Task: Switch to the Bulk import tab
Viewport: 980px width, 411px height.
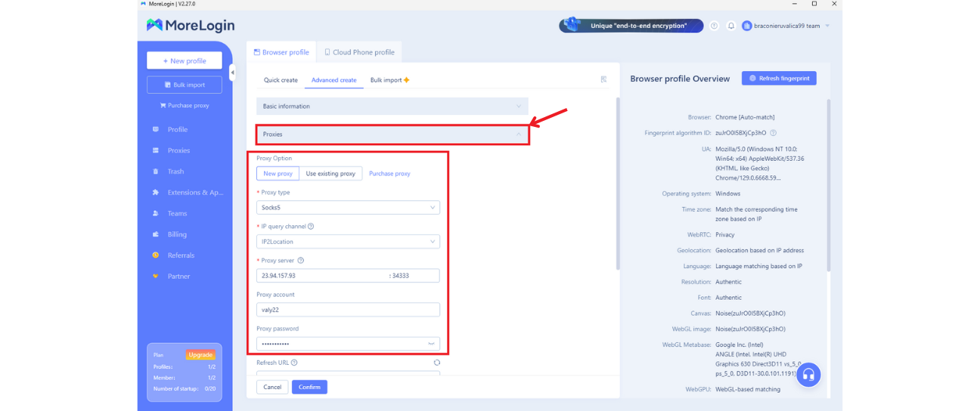Action: click(389, 80)
